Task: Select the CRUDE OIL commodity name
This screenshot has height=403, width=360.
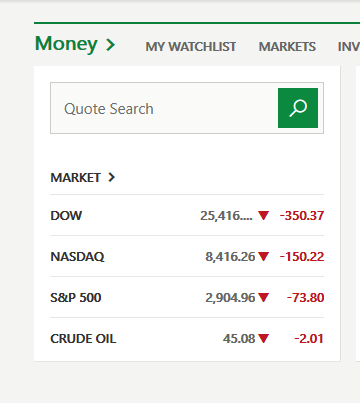Action: [x=83, y=339]
